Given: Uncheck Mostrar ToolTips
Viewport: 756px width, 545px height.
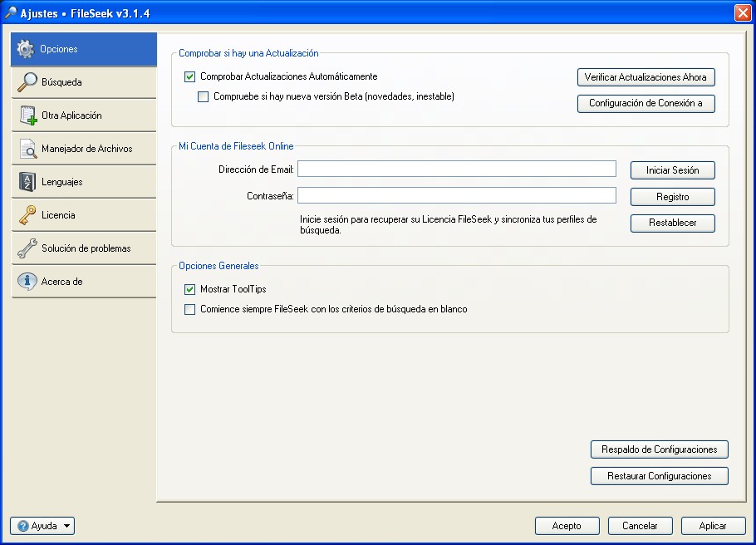Looking at the screenshot, I should pos(190,289).
